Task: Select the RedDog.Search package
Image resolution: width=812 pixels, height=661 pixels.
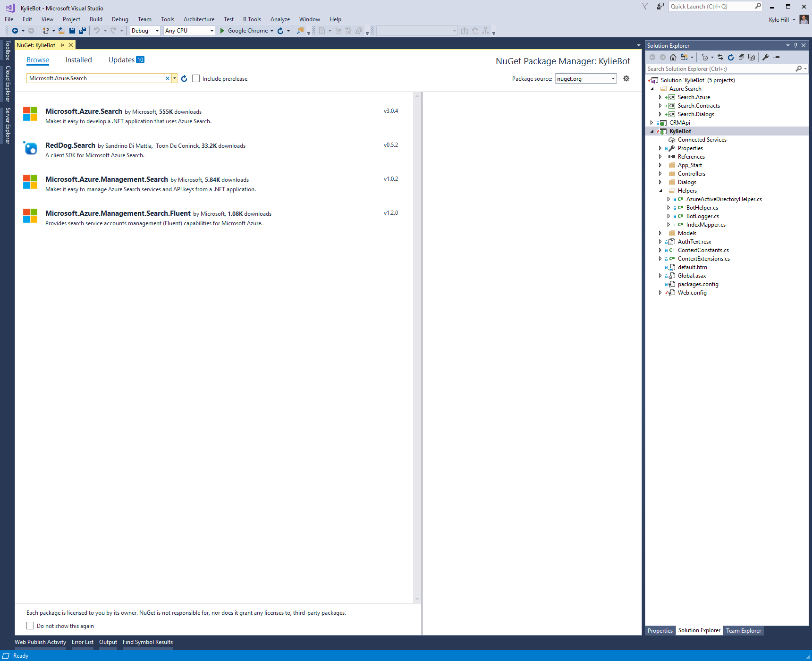Action: [214, 150]
